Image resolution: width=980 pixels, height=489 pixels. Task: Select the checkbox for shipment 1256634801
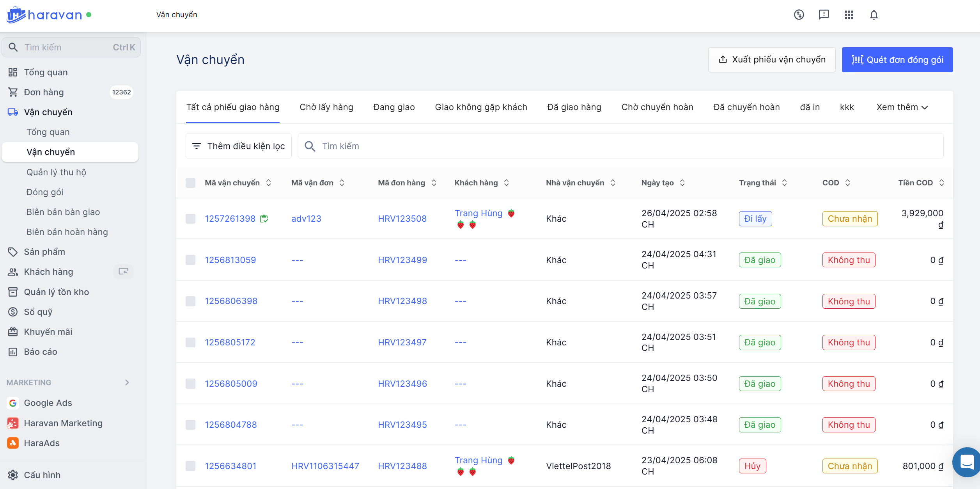[190, 466]
